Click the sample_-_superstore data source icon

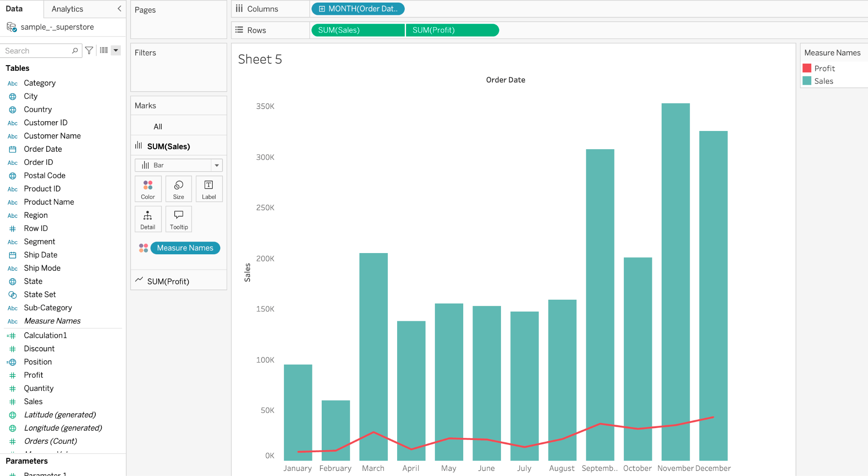pos(11,27)
